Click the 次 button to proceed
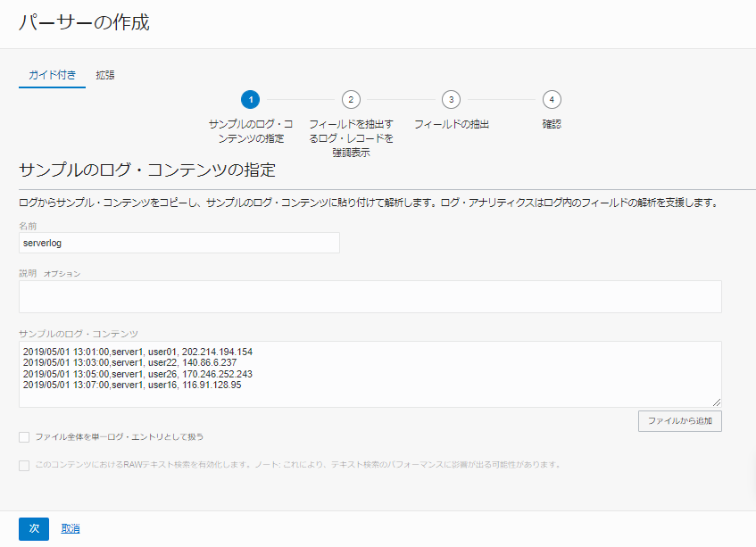Screen dimensions: 756x547 (33, 528)
